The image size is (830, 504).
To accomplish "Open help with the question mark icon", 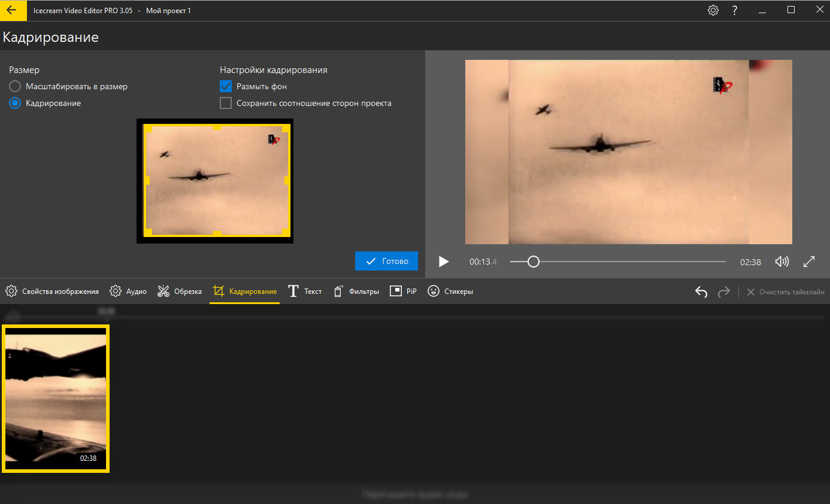I will point(735,10).
